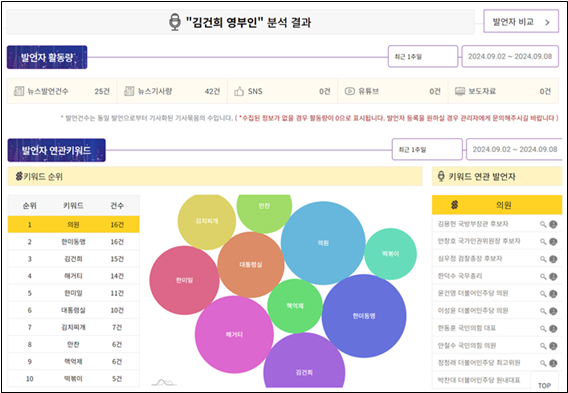Screen dimensions: 568x393
Task: Select keyword row 5 한미일
Action: 74,293
